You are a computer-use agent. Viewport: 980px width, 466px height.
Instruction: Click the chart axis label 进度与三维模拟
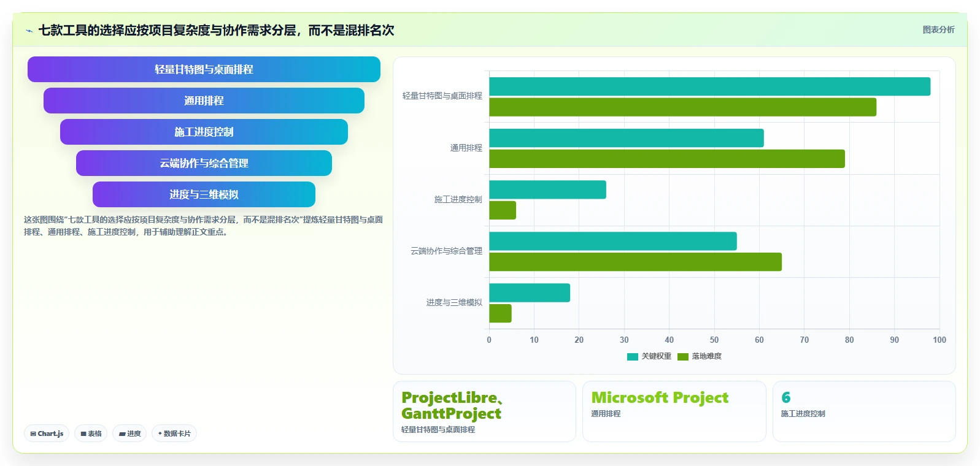coord(455,302)
